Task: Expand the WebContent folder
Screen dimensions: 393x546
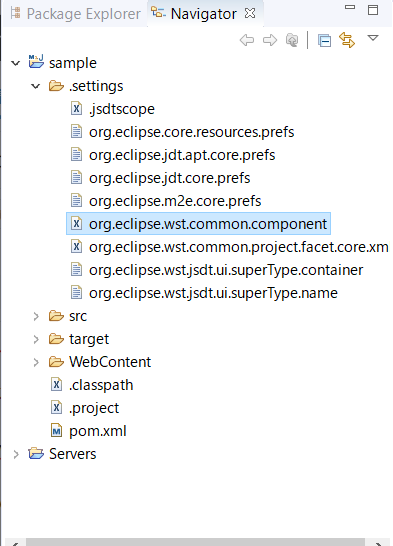Action: [36, 362]
